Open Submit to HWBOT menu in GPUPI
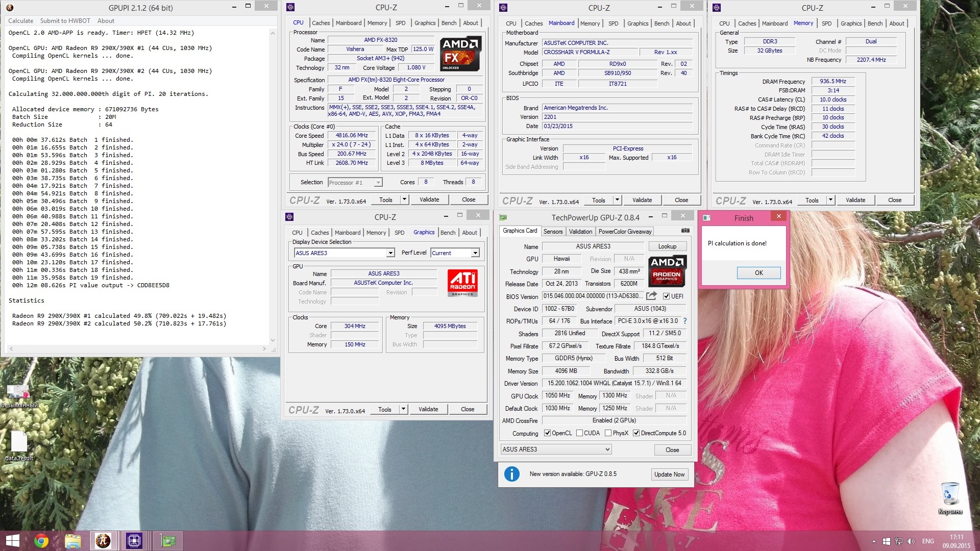This screenshot has height=551, width=980. [x=65, y=21]
